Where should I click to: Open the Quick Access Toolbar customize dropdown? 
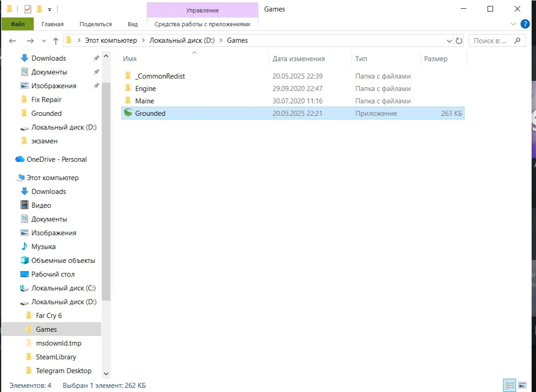pos(49,9)
